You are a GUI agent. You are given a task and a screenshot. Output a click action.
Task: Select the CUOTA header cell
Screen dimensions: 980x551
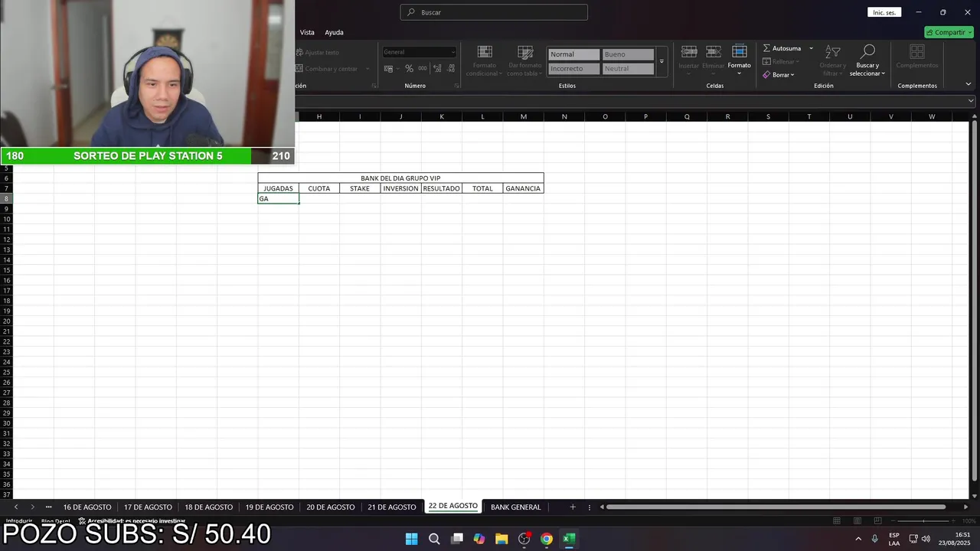(x=319, y=188)
